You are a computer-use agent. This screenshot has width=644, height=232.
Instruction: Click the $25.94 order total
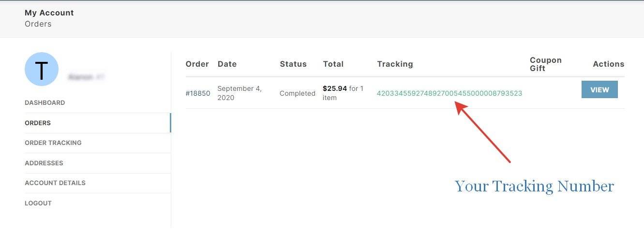[335, 88]
